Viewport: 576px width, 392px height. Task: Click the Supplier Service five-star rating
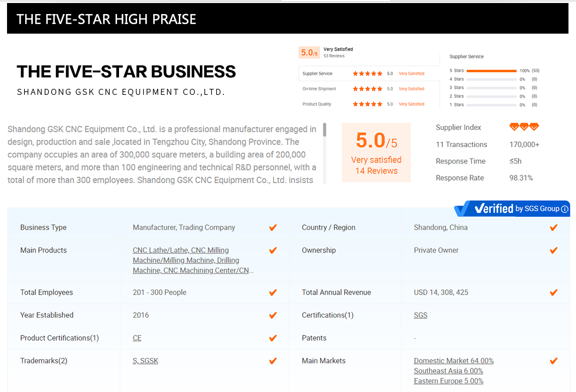click(x=367, y=74)
